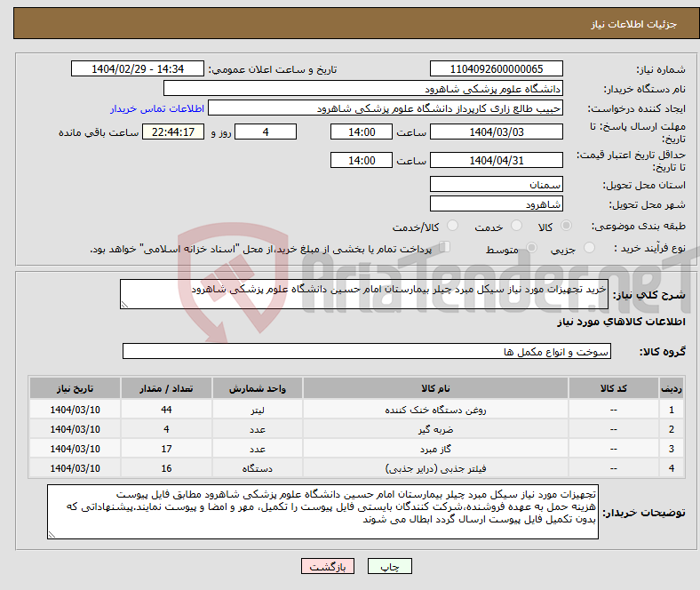Click the price validity date 1404/04/31
The width and height of the screenshot is (700, 590).
coord(496,160)
